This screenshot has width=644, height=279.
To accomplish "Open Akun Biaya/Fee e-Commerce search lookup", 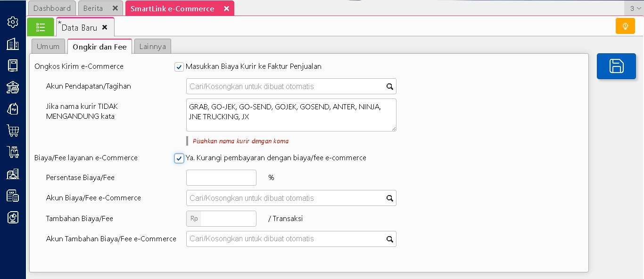I will point(390,198).
